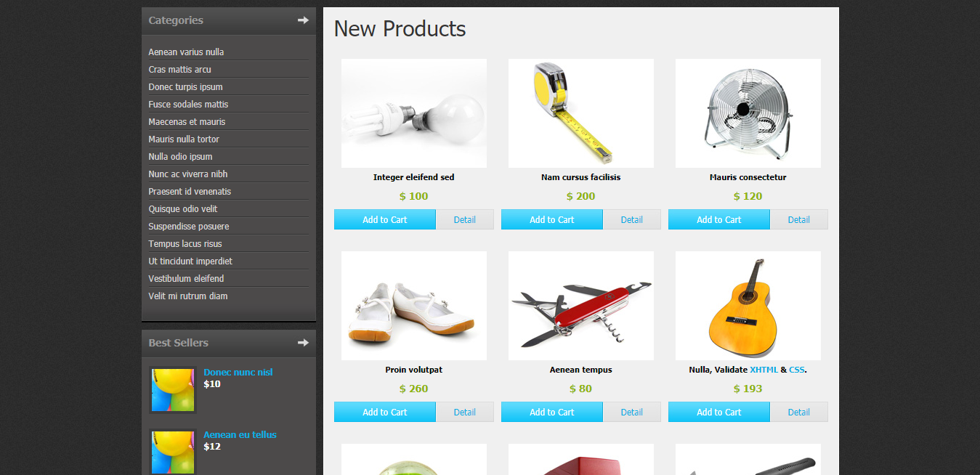Click the Nam cursus facilisis product name
The image size is (980, 475).
coord(581,177)
